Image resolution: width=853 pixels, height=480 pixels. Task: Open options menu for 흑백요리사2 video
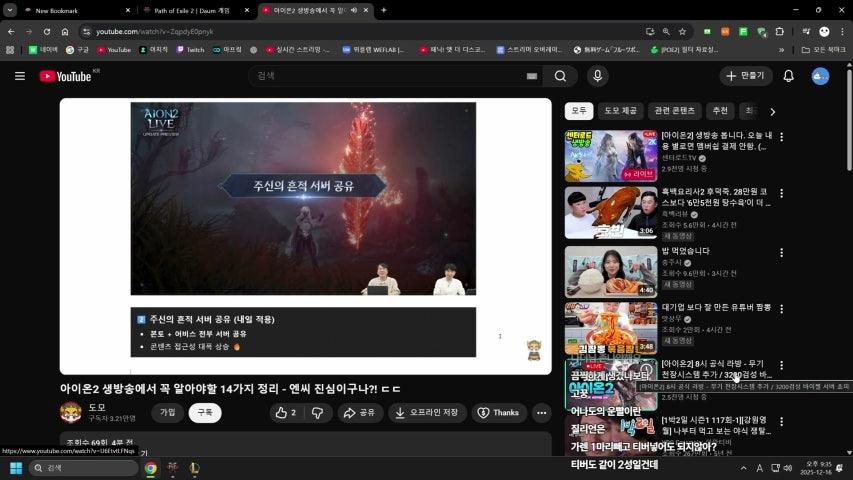coord(781,195)
